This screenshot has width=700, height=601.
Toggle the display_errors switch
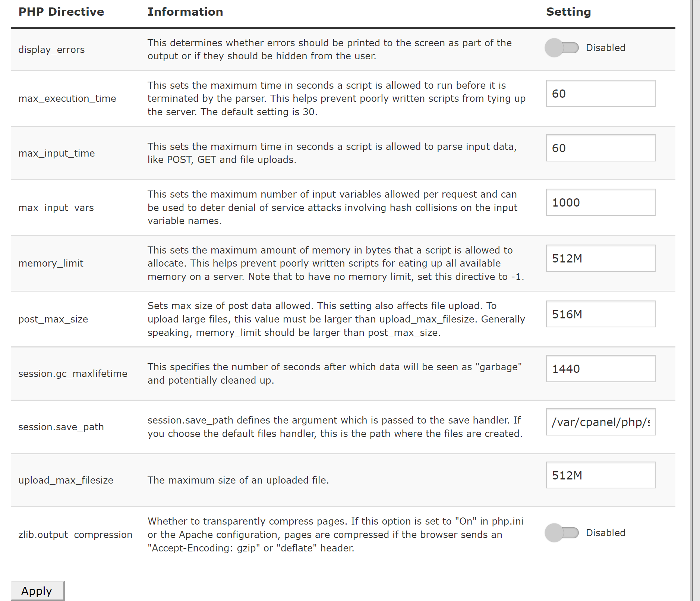tap(561, 48)
